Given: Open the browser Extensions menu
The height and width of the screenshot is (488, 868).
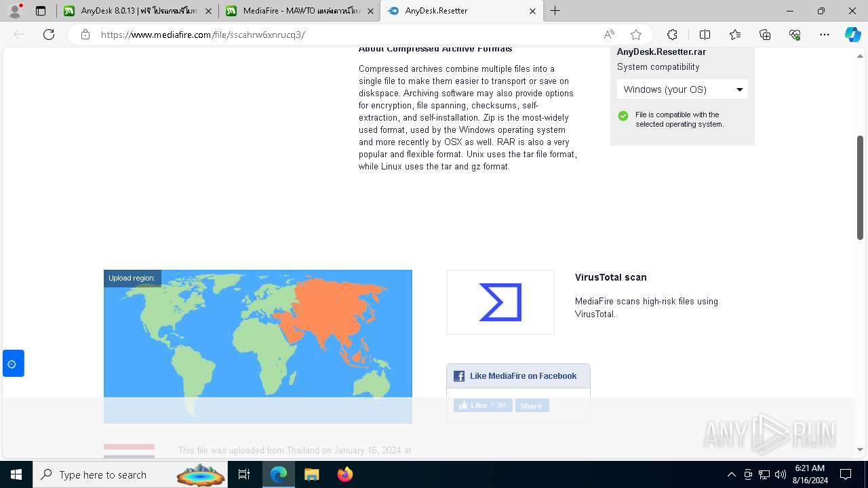Looking at the screenshot, I should (x=672, y=35).
